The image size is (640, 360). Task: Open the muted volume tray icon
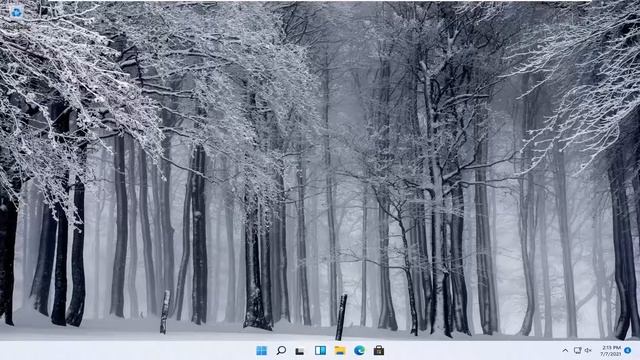588,350
